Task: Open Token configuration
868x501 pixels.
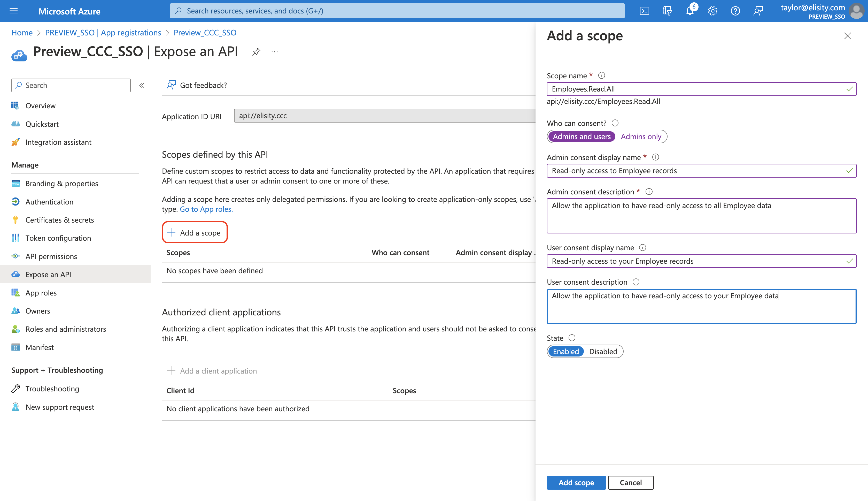Action: (x=58, y=238)
